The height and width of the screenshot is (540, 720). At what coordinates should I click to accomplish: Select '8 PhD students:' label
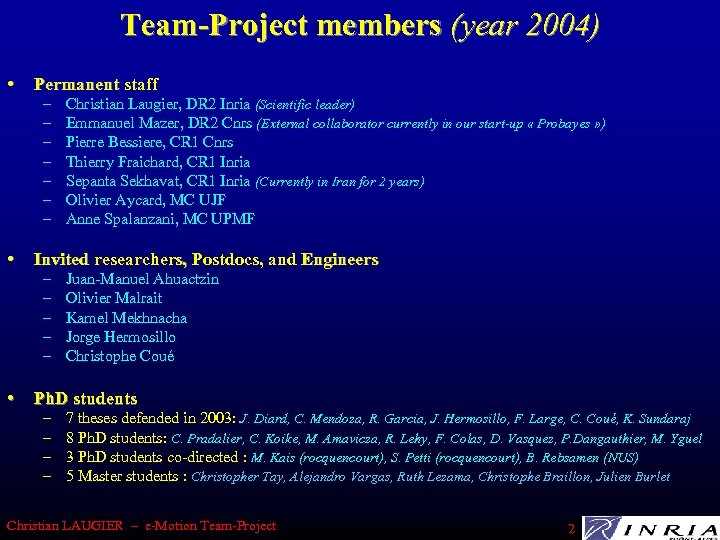tap(116, 438)
